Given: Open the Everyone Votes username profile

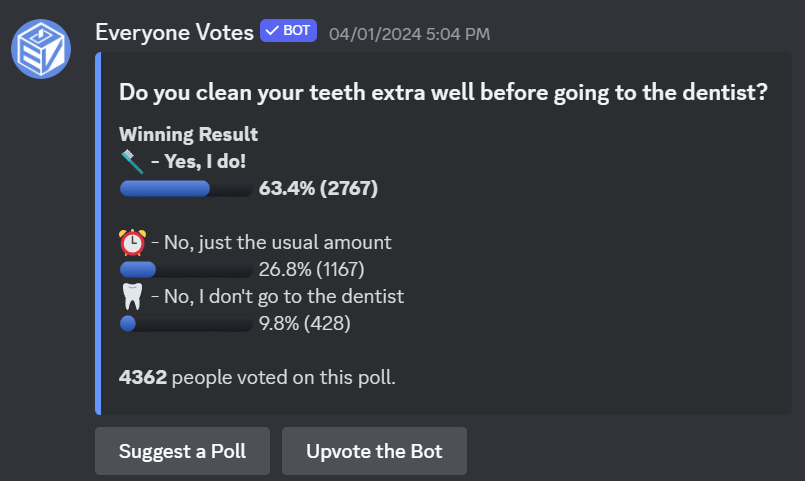Looking at the screenshot, I should click(x=174, y=32).
